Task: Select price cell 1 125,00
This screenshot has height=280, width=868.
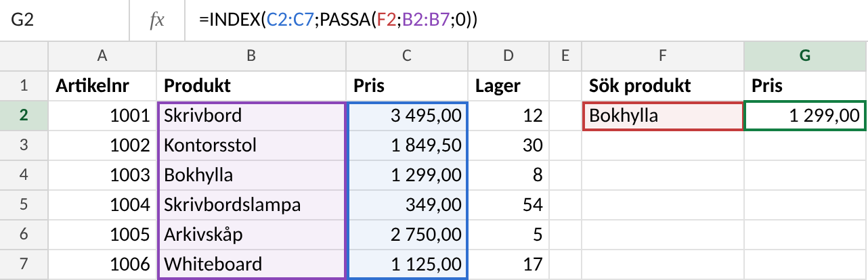Action: click(x=407, y=263)
